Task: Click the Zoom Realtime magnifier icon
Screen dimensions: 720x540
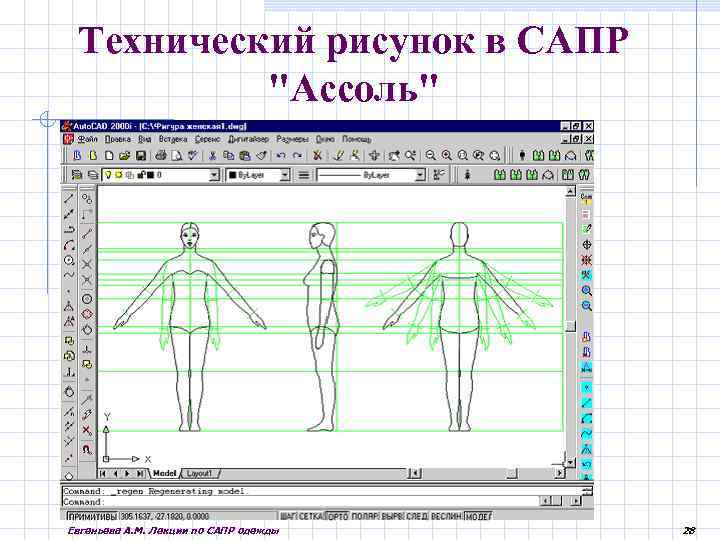Action: (x=410, y=156)
